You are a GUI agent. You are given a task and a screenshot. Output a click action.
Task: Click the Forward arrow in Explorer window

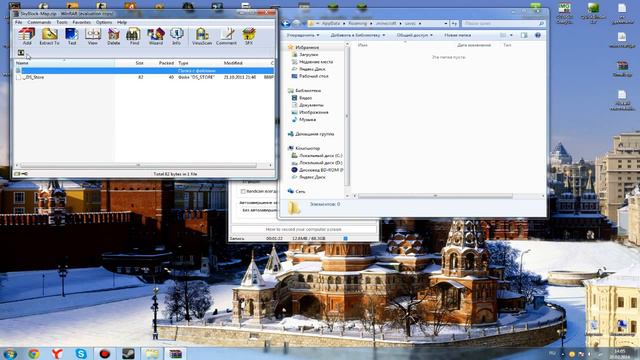[297, 24]
